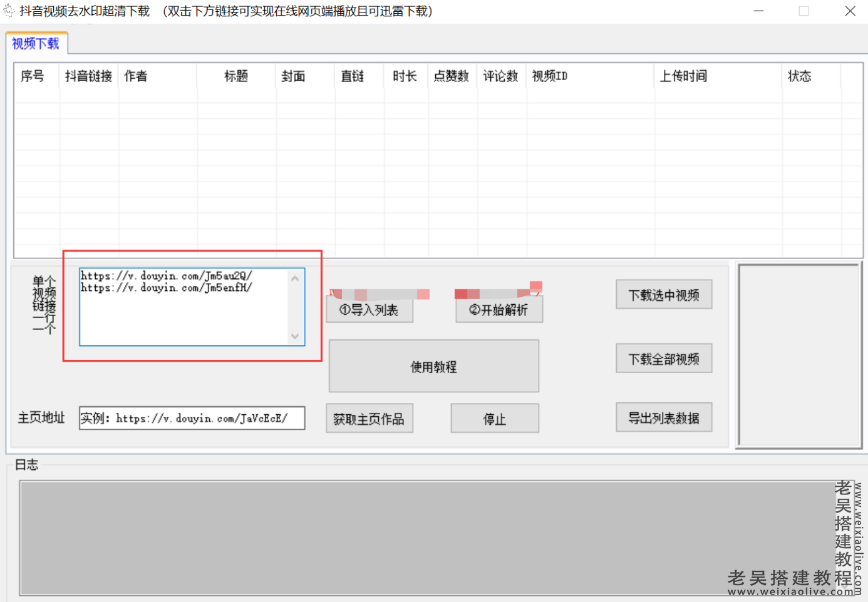Open the 使用教程 tutorial button
868x602 pixels.
pos(433,366)
